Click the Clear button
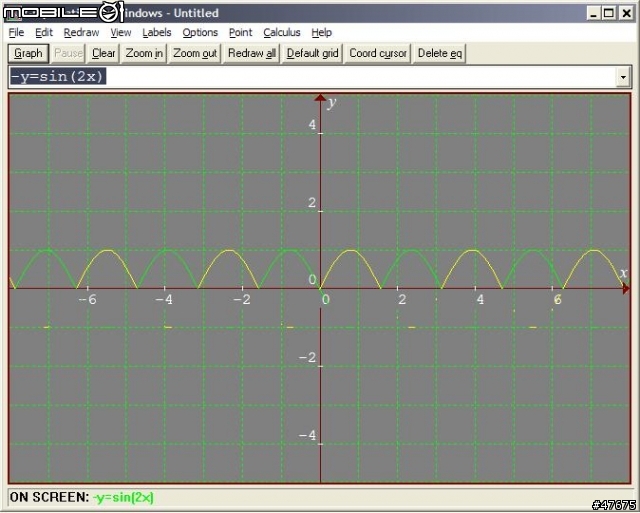The width and height of the screenshot is (640, 513). coord(104,53)
